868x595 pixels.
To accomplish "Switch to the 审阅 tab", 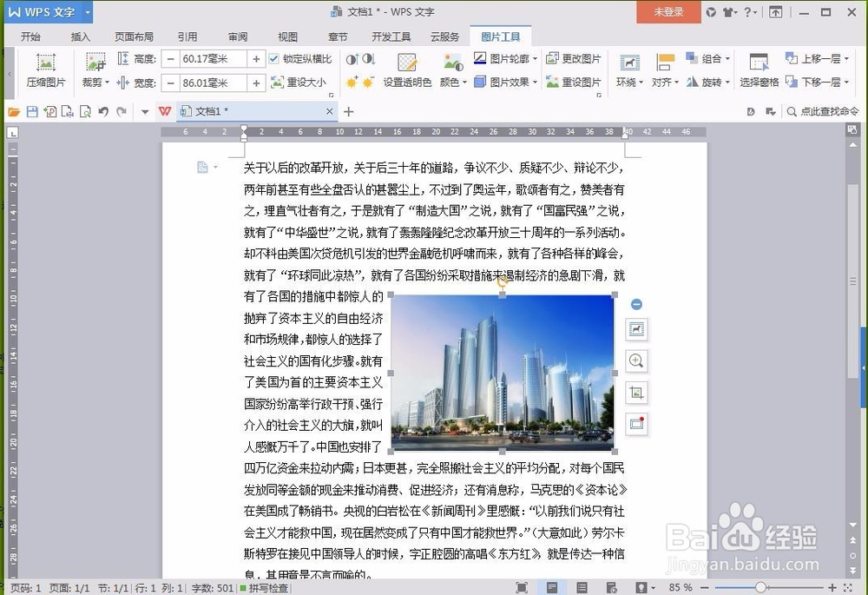I will (x=238, y=36).
